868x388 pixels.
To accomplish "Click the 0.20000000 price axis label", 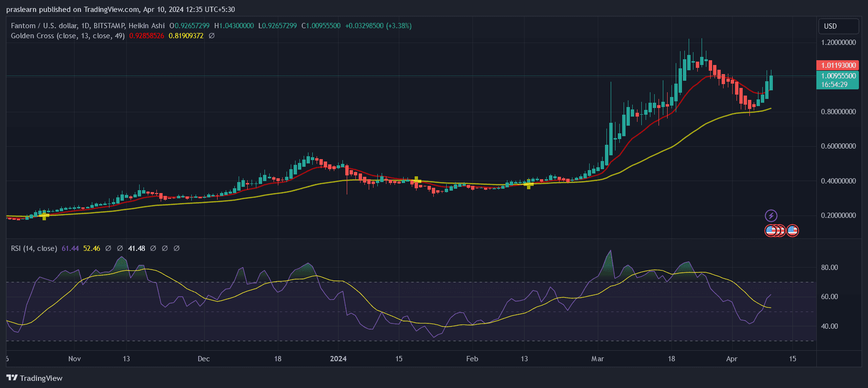I will [x=838, y=216].
